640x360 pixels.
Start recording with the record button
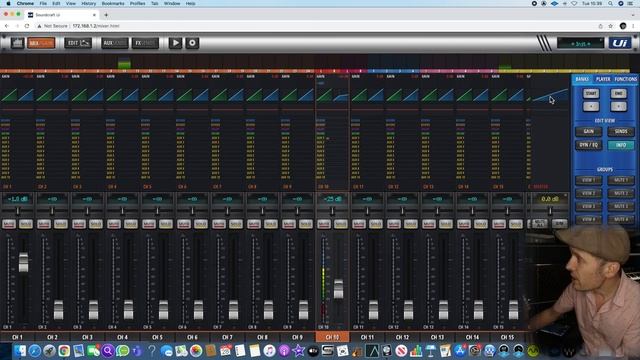(192, 43)
